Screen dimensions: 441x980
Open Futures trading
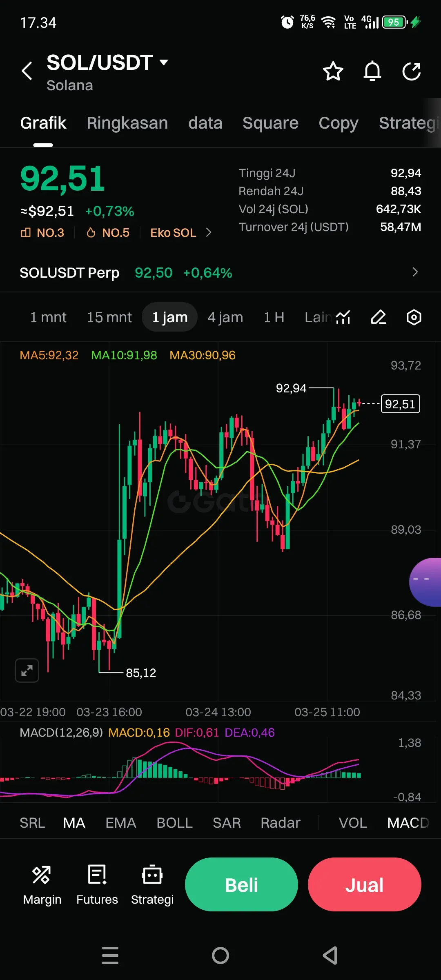(97, 884)
